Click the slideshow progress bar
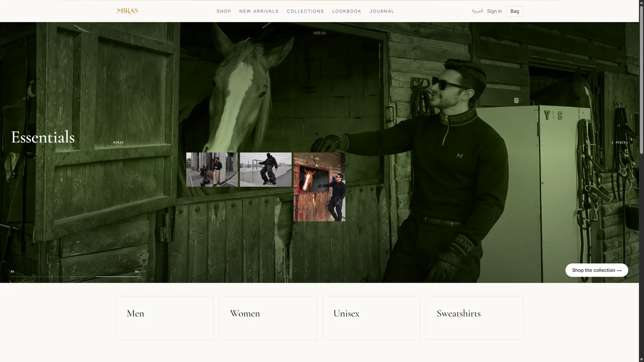Viewport: 644px width, 362px height. [x=74, y=276]
